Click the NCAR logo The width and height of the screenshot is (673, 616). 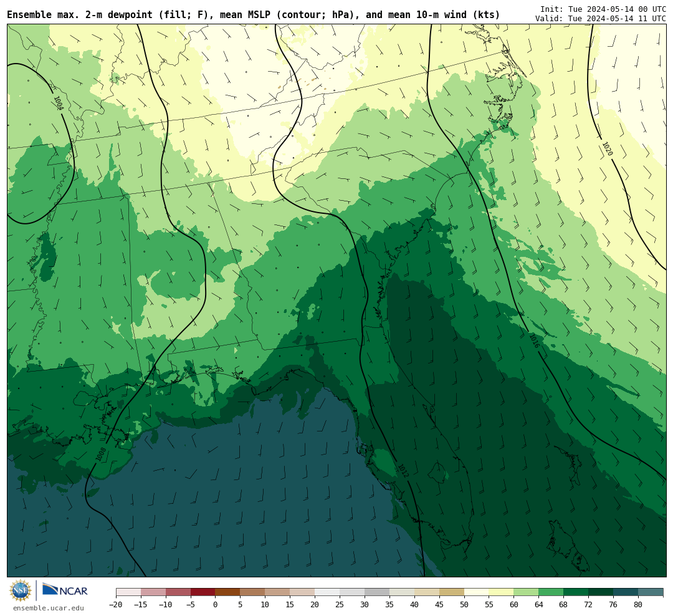(65, 589)
